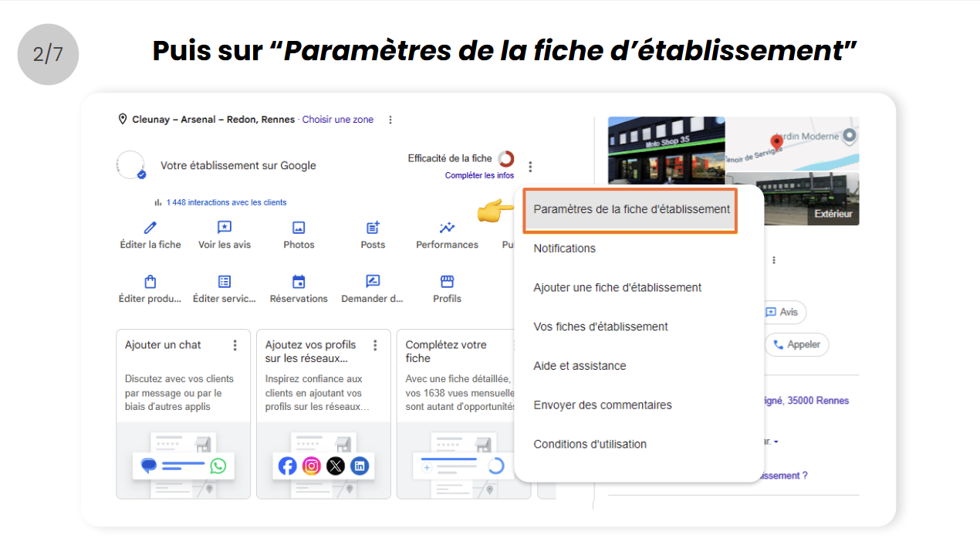
Task: Open Voir les avis star icon
Action: point(225,228)
